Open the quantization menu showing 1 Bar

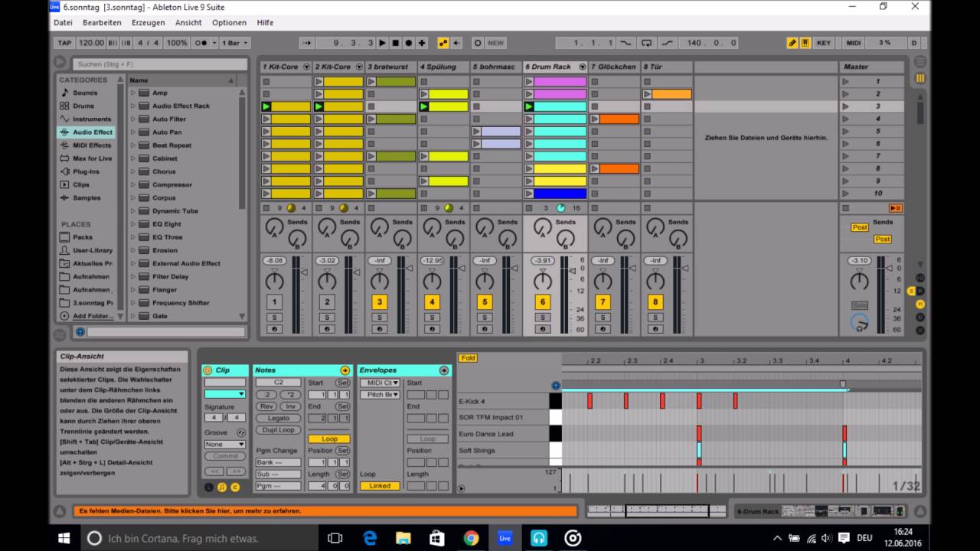234,43
